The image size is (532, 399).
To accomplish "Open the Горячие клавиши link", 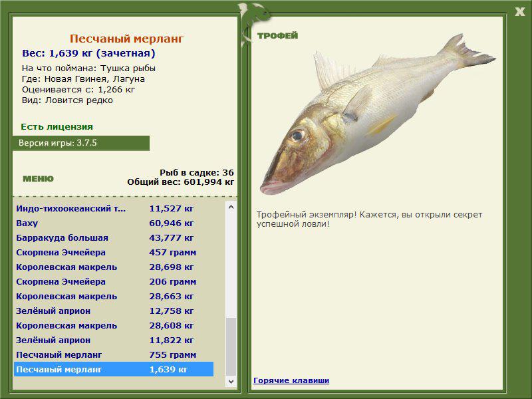I will coord(291,380).
